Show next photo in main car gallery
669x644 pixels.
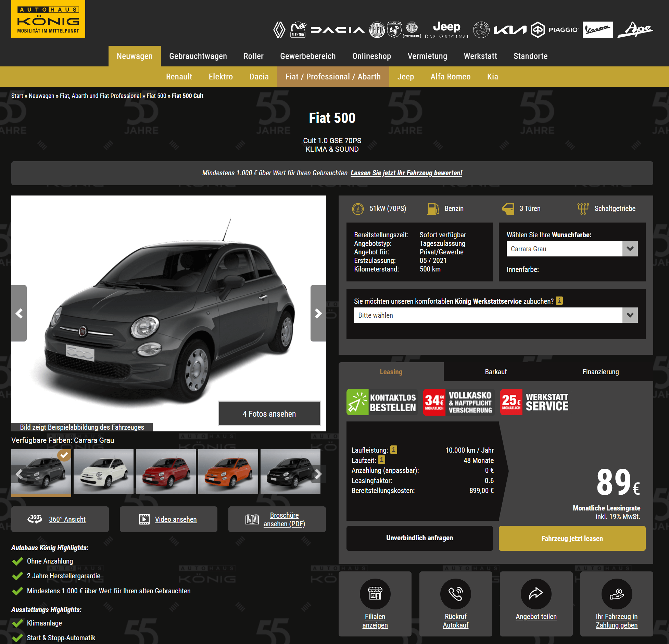coord(318,313)
